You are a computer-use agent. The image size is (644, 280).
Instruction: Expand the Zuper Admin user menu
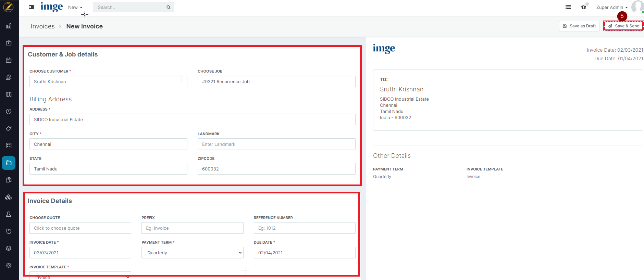click(x=612, y=8)
